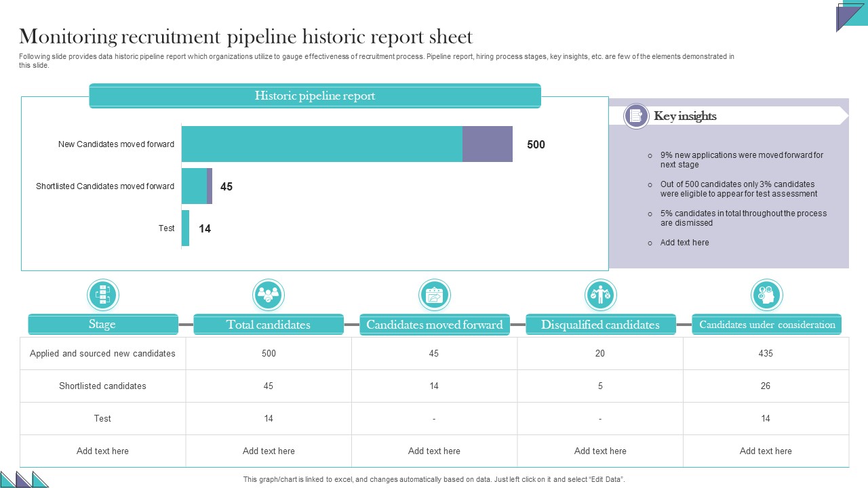Click the Test bar in chart
Viewport: 868px width, 488px height.
185,228
